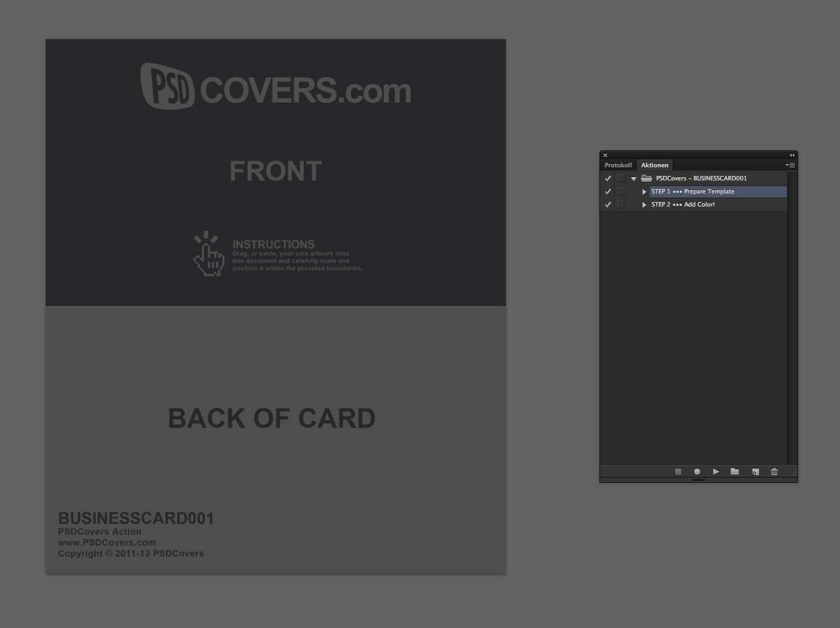This screenshot has width=840, height=628.
Task: Click the BACK OF CARD text
Action: point(272,418)
